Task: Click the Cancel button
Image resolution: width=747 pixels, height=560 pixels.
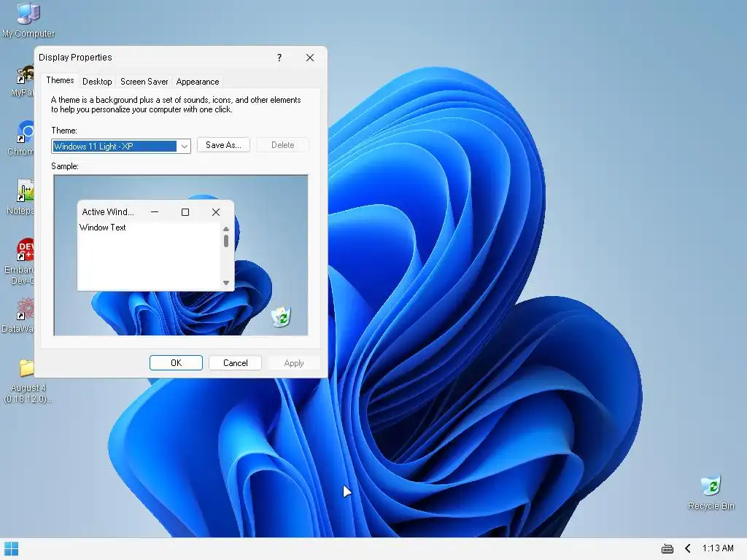Action: pos(236,363)
